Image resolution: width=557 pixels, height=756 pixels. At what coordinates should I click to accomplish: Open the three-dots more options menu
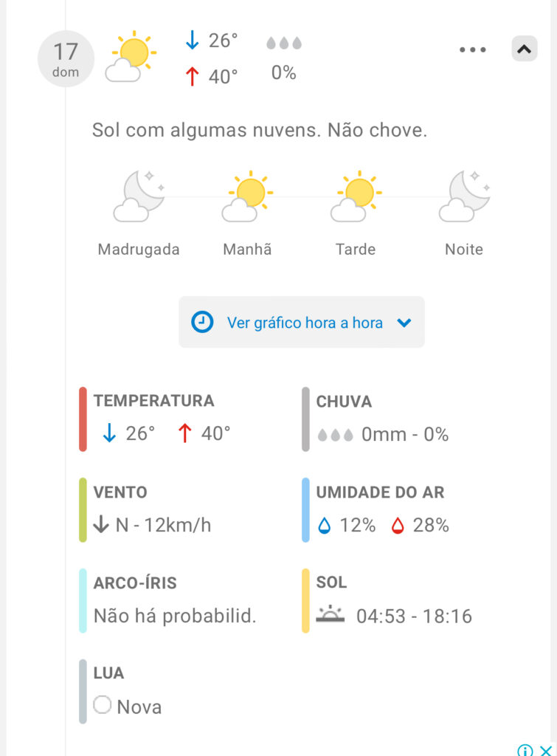click(x=473, y=49)
